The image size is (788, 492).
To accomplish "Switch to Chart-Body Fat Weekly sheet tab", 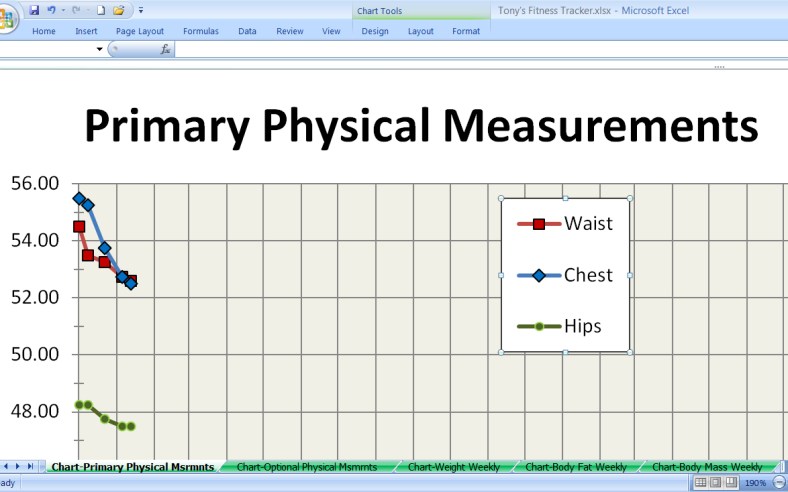I will [576, 467].
